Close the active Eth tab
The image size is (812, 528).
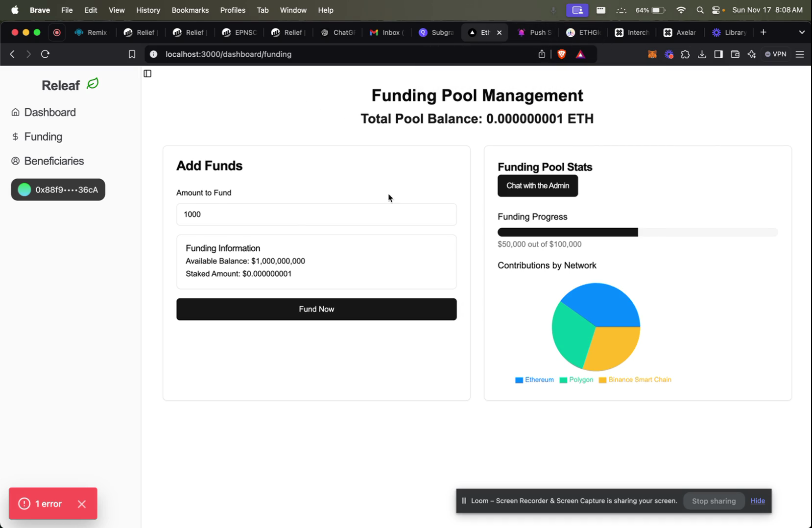[x=499, y=32]
